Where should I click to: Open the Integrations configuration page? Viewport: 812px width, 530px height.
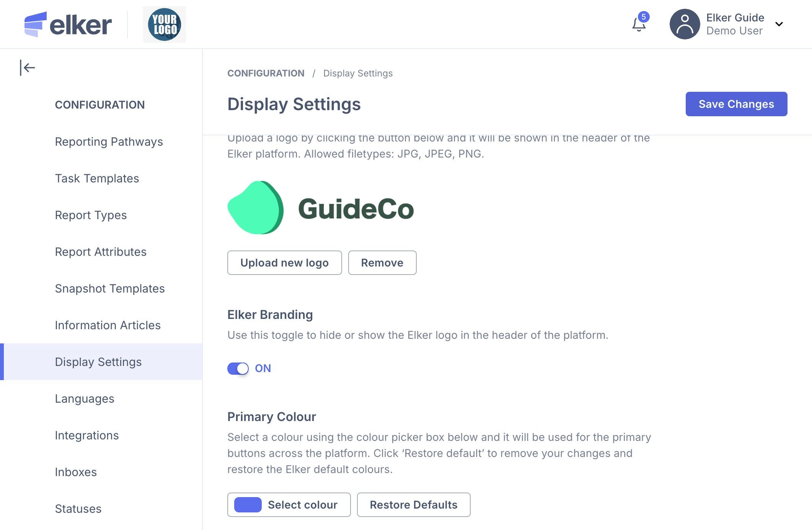coord(87,436)
